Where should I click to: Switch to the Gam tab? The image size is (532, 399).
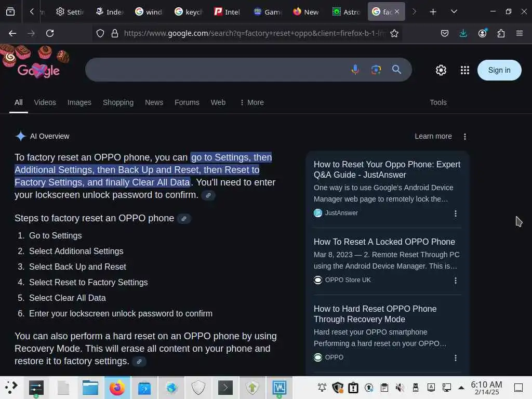click(x=268, y=12)
